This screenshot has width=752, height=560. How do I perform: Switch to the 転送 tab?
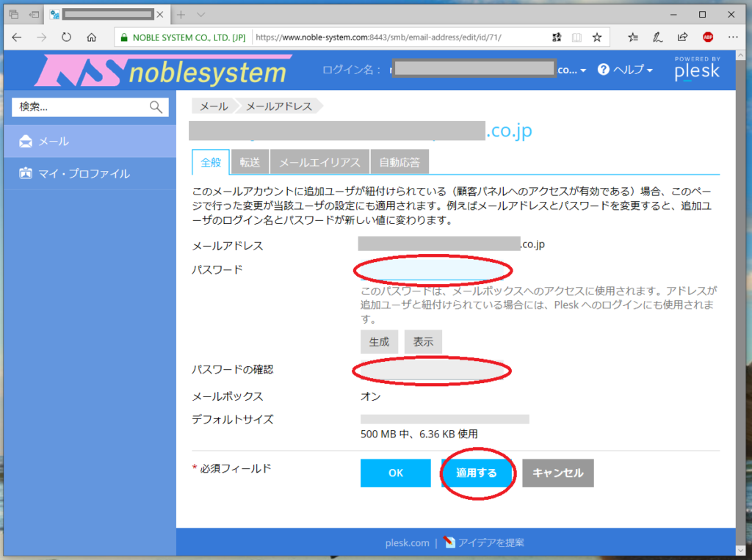pyautogui.click(x=250, y=162)
